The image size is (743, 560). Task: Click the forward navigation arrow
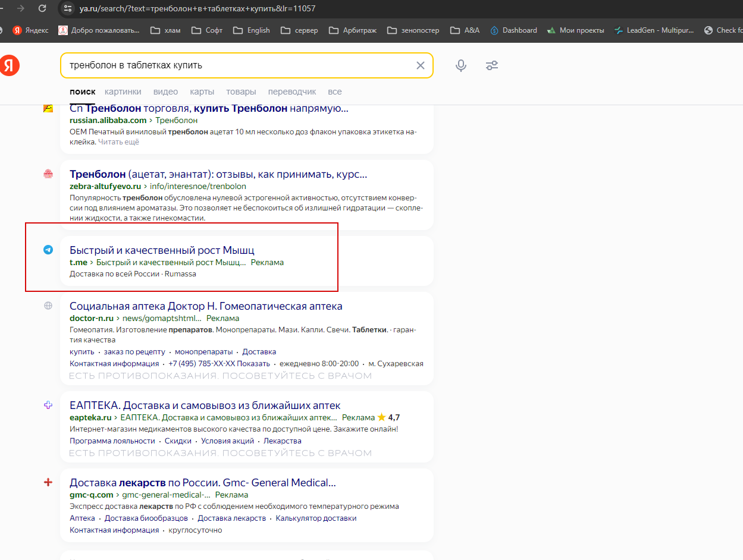pos(21,8)
